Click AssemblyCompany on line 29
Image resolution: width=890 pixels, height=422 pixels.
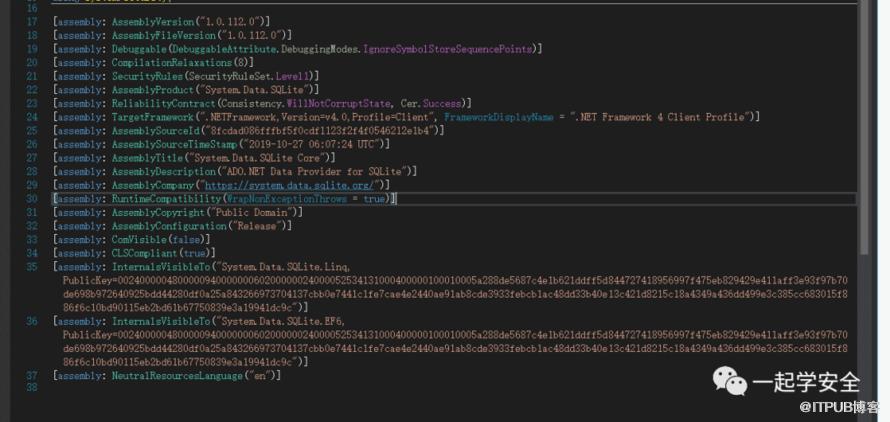pyautogui.click(x=153, y=185)
